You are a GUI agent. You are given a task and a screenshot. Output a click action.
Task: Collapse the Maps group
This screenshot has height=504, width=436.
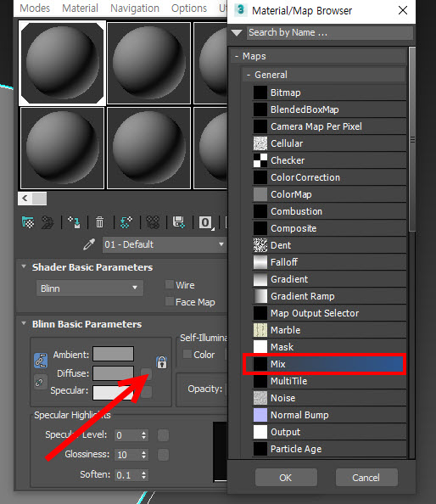coord(237,56)
